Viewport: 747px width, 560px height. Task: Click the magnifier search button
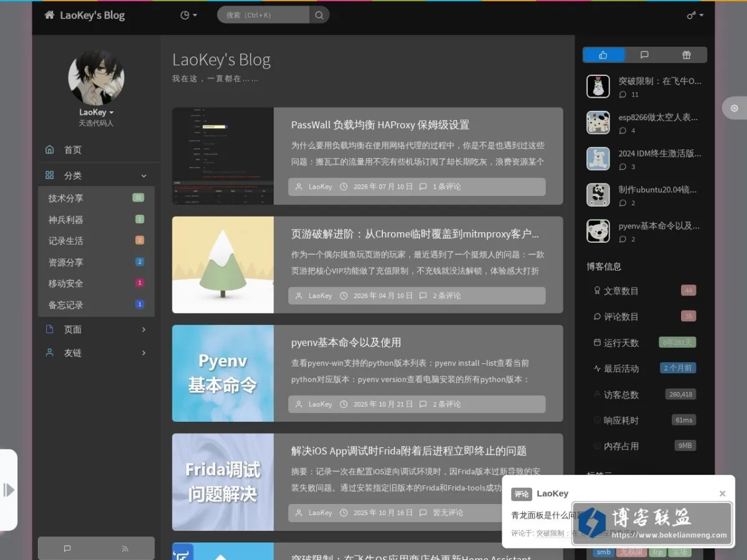(319, 15)
